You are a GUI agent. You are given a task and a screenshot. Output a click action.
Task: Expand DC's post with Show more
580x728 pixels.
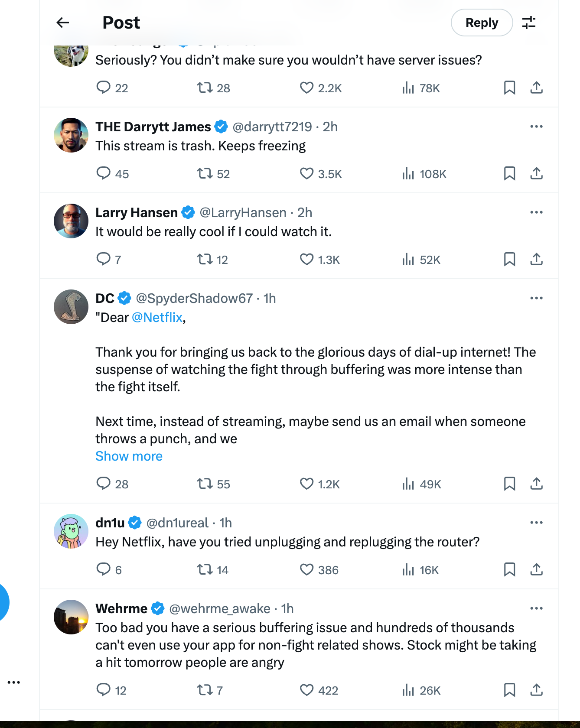tap(129, 456)
